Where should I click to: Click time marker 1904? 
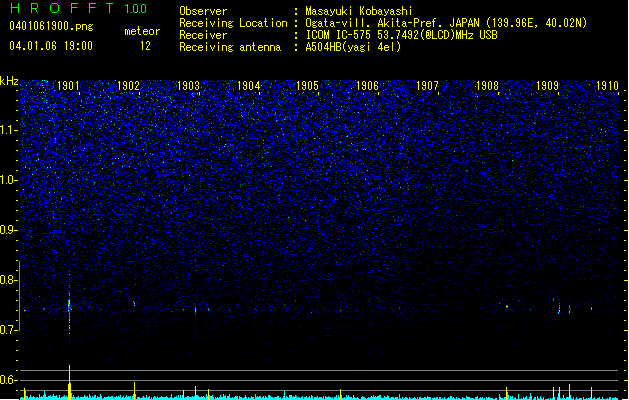[x=248, y=86]
